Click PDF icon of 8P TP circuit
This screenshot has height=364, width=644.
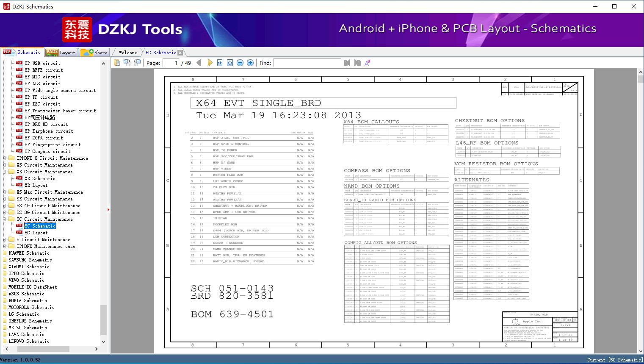tap(19, 97)
